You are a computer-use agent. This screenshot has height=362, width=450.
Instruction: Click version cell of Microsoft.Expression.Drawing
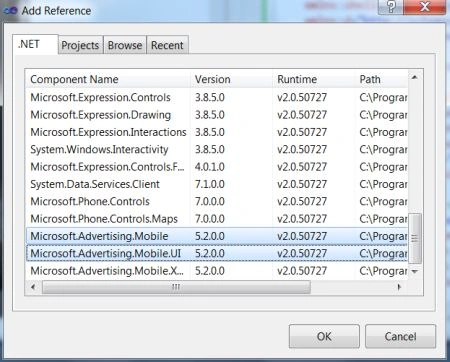tap(210, 115)
